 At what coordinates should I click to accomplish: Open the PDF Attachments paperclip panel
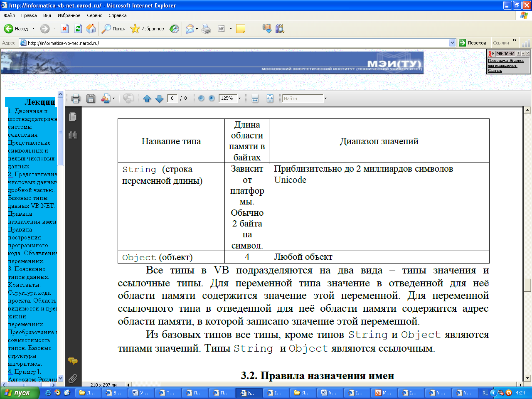click(73, 378)
